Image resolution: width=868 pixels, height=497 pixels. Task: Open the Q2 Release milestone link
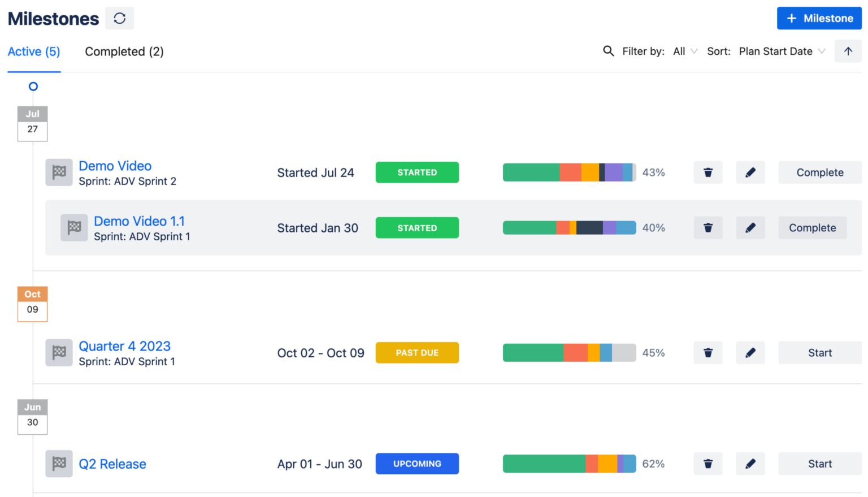click(112, 464)
